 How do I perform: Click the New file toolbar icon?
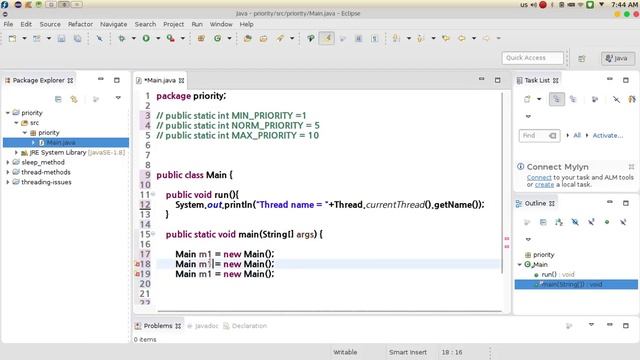pyautogui.click(x=13, y=38)
